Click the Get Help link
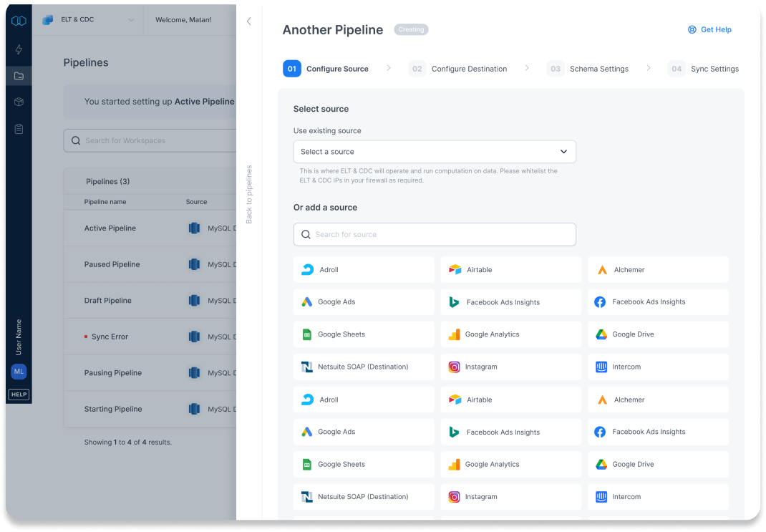This screenshot has width=766, height=532. (x=709, y=29)
